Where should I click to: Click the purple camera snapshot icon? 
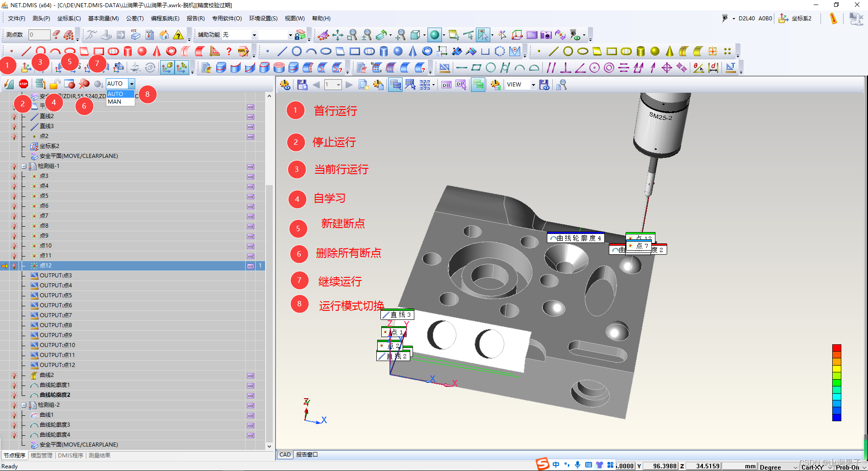click(x=546, y=35)
